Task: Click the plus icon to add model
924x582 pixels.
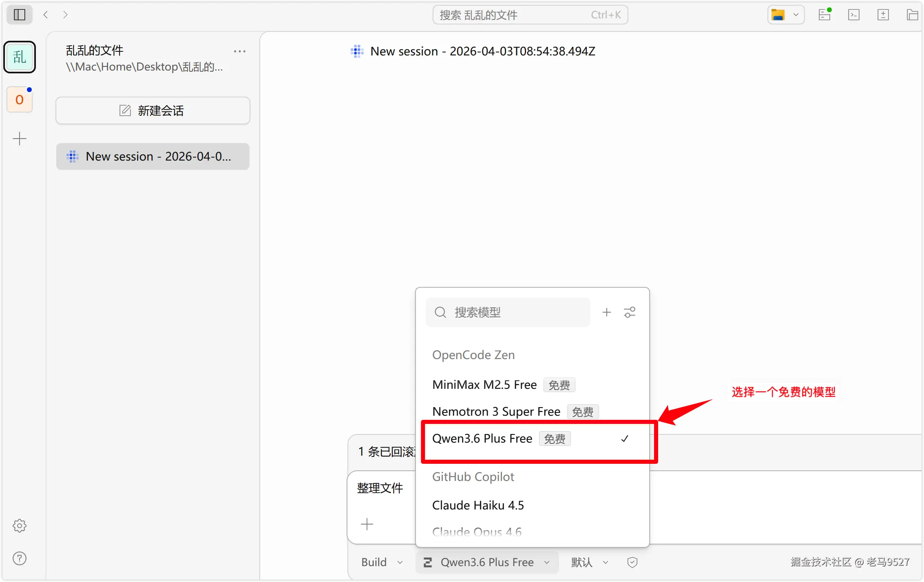Action: tap(606, 312)
